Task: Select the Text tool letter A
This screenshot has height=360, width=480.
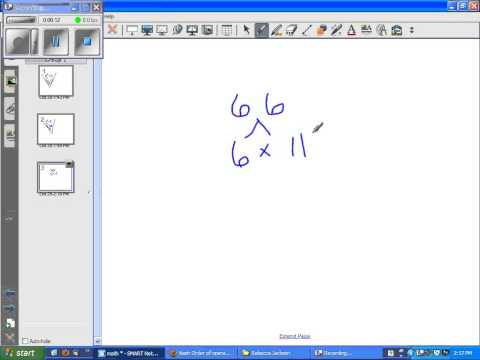Action: [351, 30]
